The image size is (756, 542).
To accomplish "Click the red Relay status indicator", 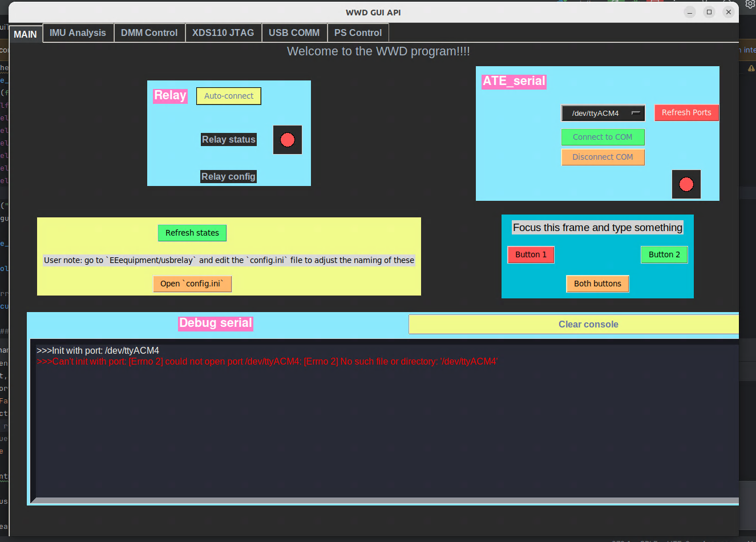I will (x=288, y=140).
